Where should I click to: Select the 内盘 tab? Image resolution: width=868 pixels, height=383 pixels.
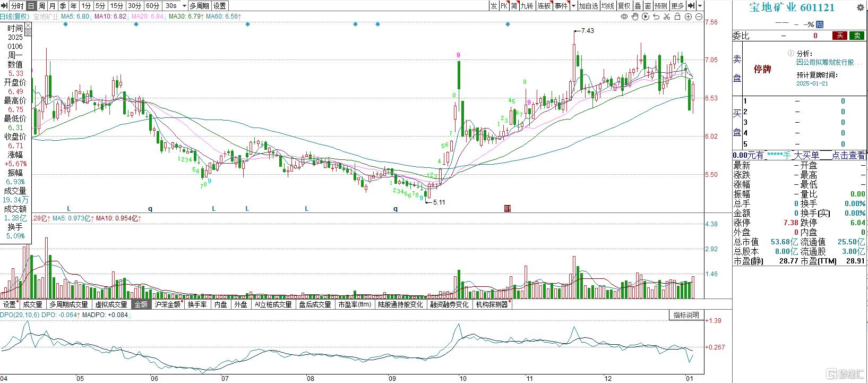[220, 304]
